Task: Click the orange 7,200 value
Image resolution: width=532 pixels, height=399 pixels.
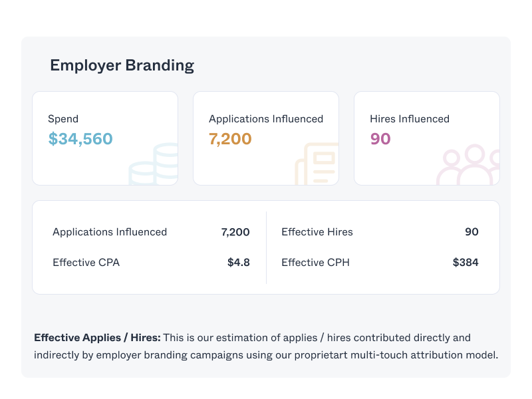Action: click(x=230, y=139)
